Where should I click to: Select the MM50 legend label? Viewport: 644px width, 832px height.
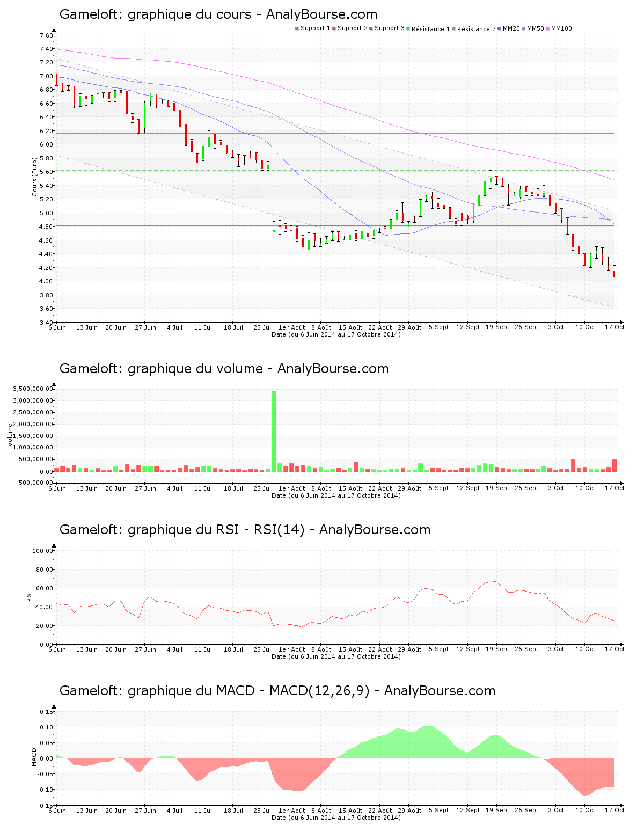tap(536, 28)
